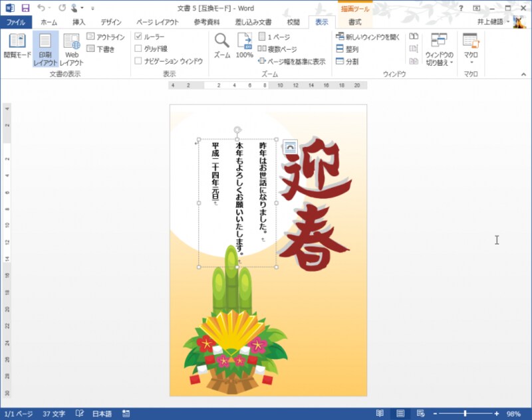This screenshot has height=420, width=532.
Task: Check the ナビゲーション ウィンドウ box
Action: pos(138,60)
